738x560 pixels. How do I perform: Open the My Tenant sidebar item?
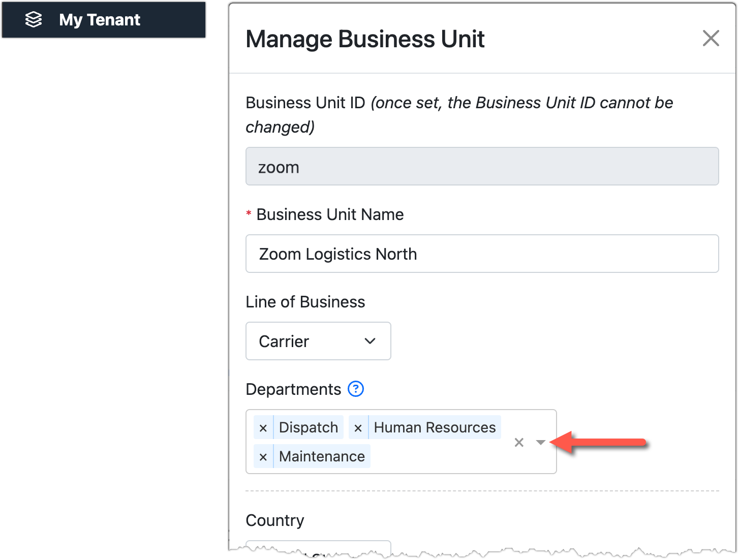pyautogui.click(x=100, y=20)
